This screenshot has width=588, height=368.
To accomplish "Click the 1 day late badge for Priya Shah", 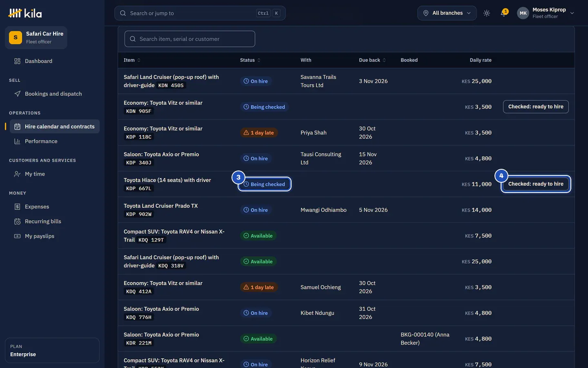I will coord(259,133).
